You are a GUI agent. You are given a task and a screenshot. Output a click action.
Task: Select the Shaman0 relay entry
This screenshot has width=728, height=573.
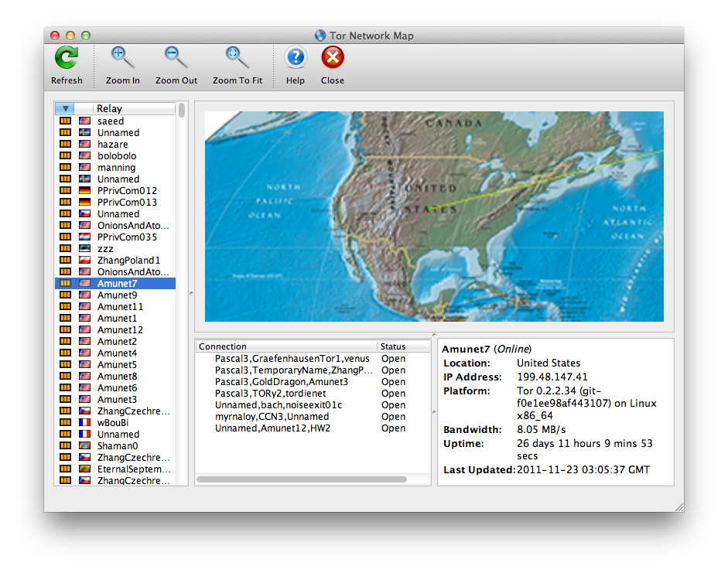coord(118,446)
